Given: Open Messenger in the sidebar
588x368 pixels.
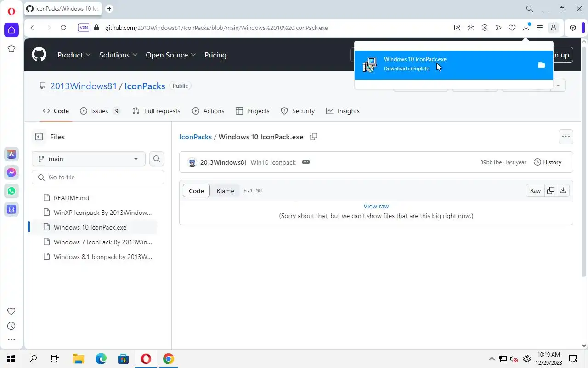Looking at the screenshot, I should coord(11,172).
